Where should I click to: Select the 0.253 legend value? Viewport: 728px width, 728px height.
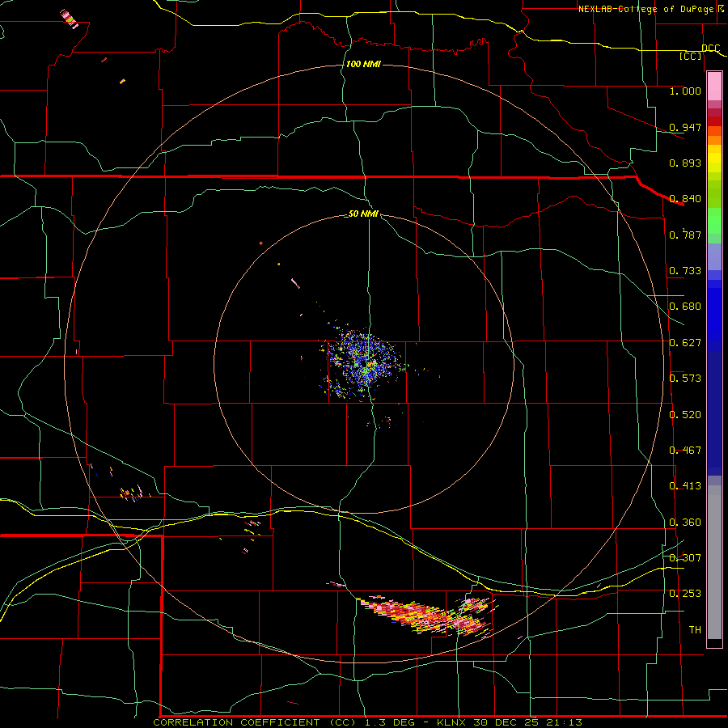[x=685, y=594]
